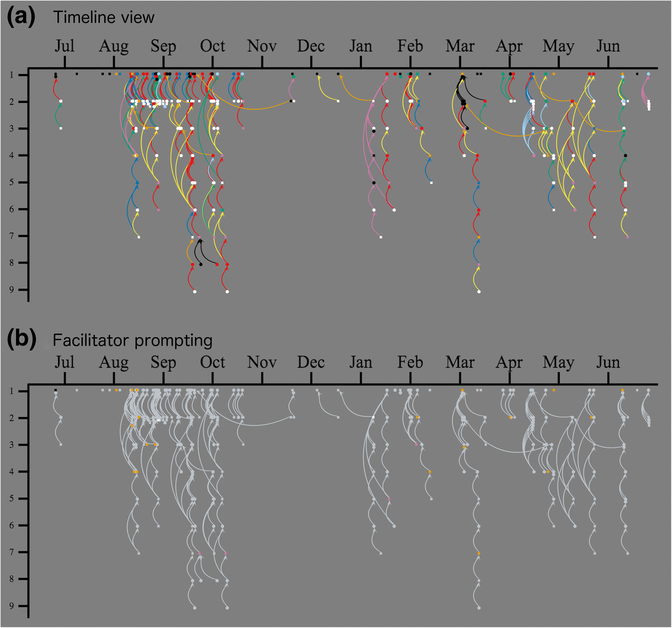
Task: Click Sep on the Timeline view axis
Action: (163, 47)
